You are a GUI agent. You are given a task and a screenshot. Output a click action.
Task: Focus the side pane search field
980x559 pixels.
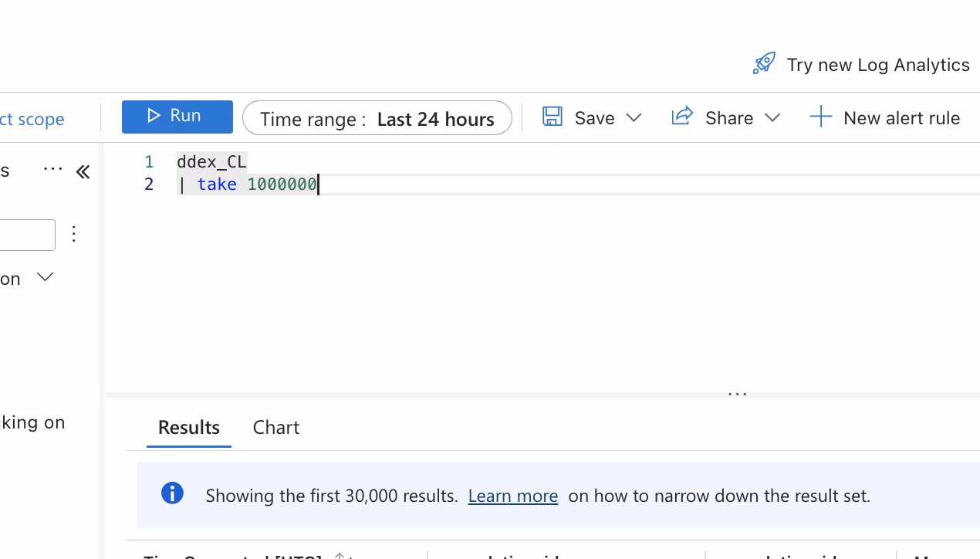[x=28, y=235]
